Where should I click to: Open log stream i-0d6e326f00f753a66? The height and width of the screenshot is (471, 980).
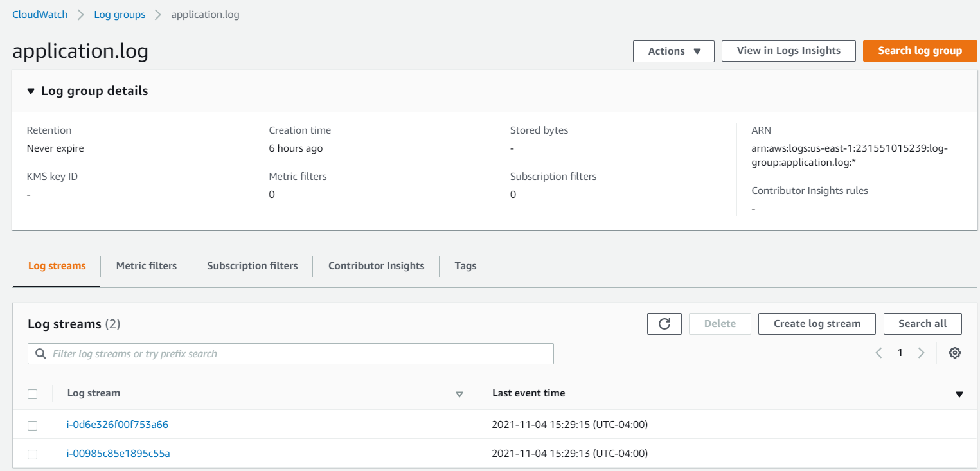tap(118, 424)
